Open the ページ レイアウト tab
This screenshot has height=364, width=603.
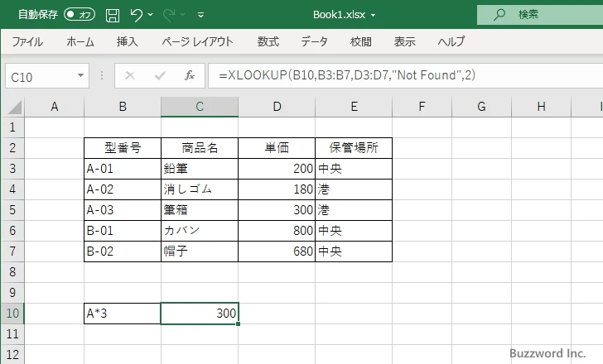[197, 41]
